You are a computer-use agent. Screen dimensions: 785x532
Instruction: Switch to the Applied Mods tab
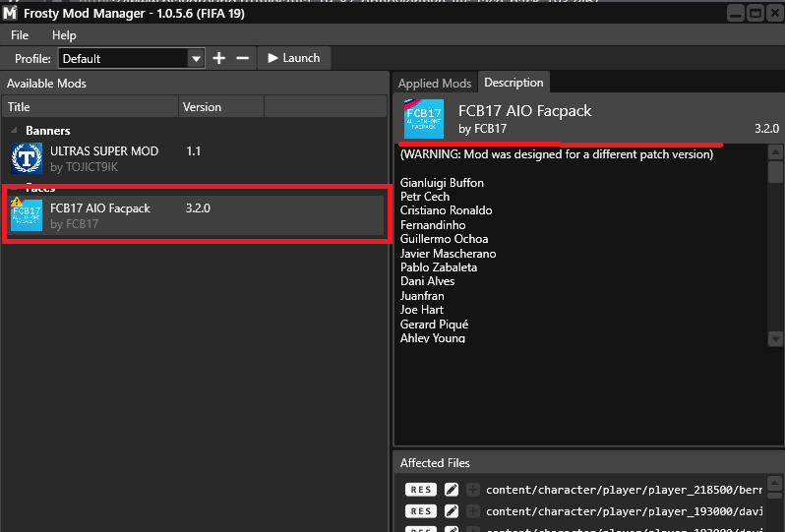[435, 83]
